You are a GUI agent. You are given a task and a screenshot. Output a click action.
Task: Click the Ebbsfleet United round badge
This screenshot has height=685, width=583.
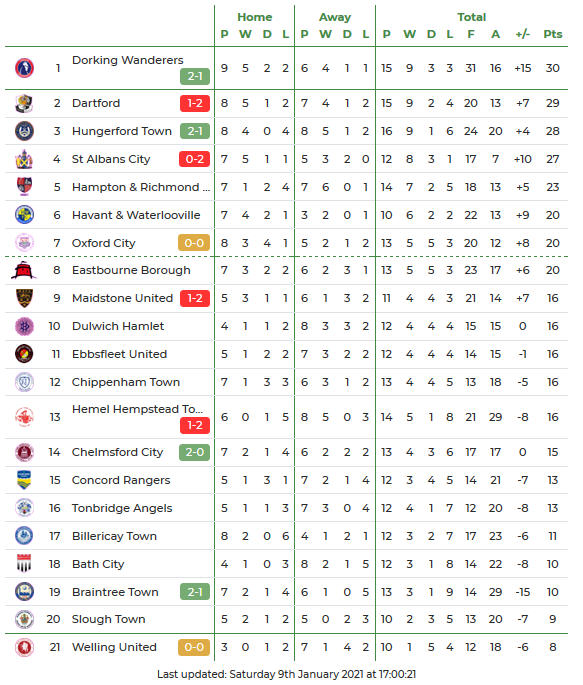[x=24, y=354]
